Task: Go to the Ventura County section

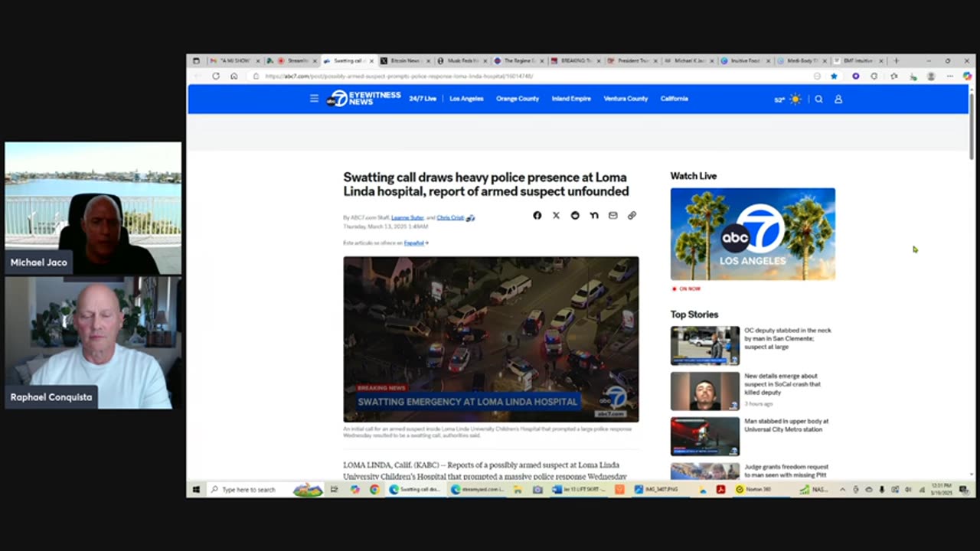Action: click(x=626, y=99)
